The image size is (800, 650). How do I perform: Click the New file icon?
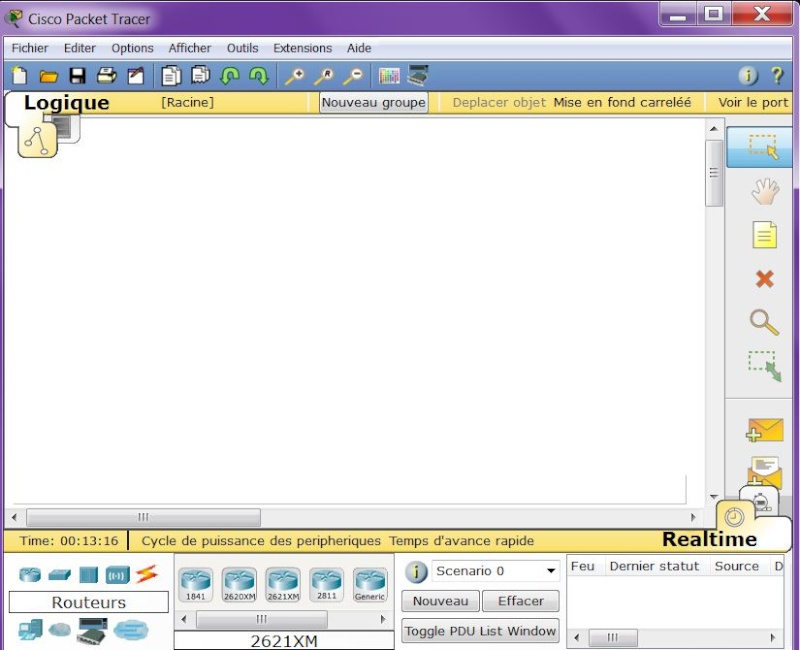point(19,76)
